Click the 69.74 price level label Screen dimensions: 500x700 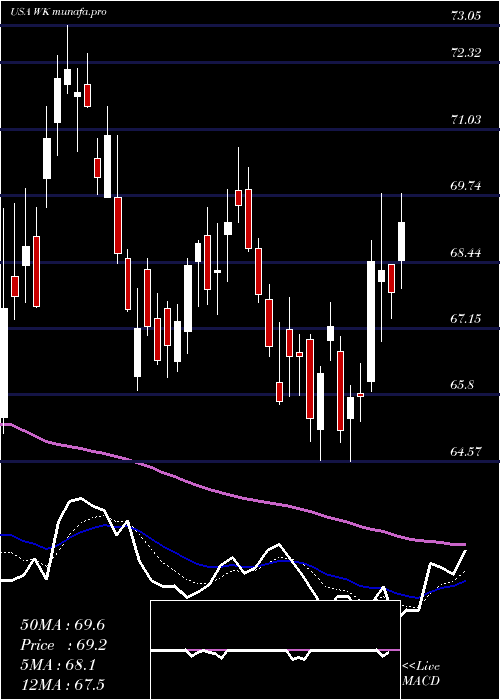tap(466, 186)
